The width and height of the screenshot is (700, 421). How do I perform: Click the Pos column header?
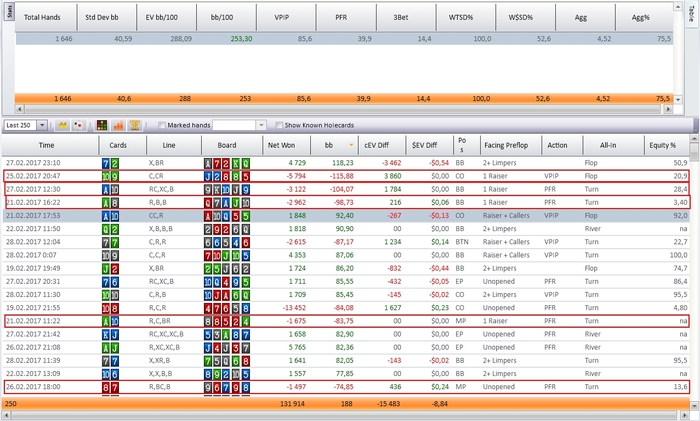[x=466, y=145]
